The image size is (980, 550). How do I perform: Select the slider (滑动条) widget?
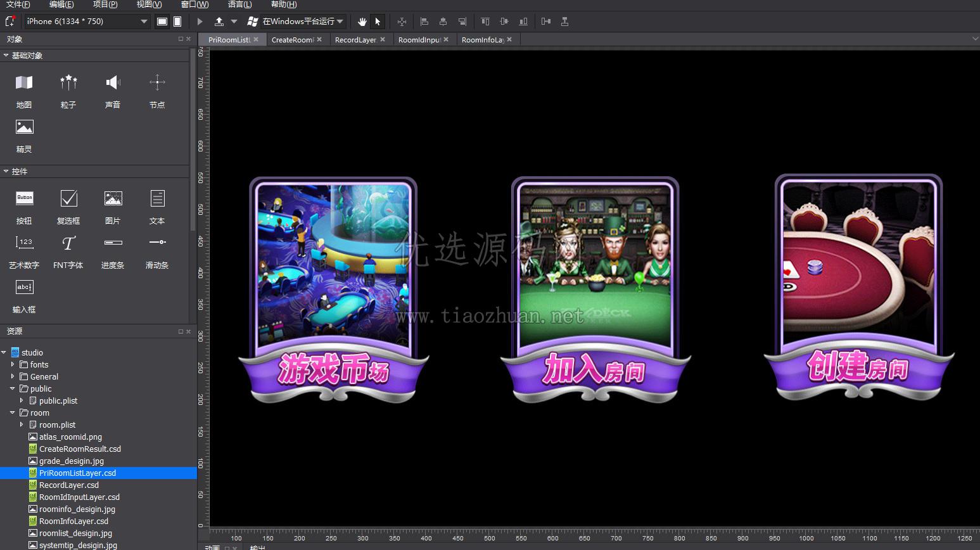coord(157,251)
